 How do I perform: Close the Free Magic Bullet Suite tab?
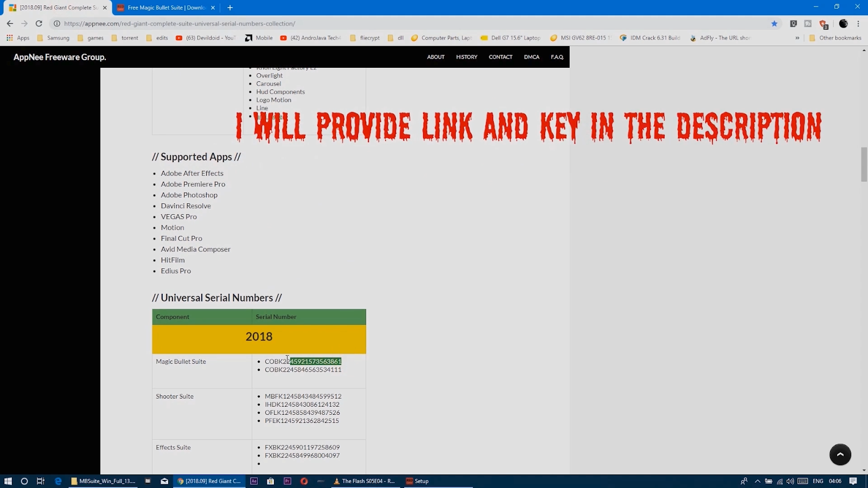tap(213, 8)
